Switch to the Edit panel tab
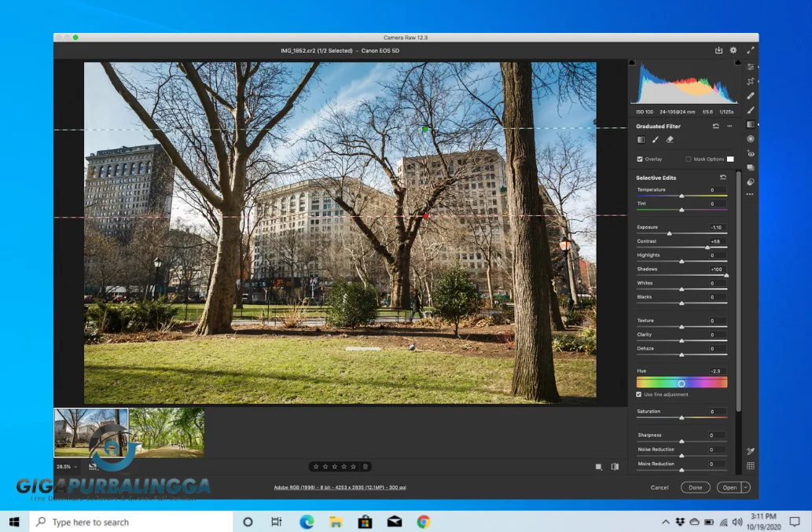Screen dimensions: 812x532 click(750, 66)
